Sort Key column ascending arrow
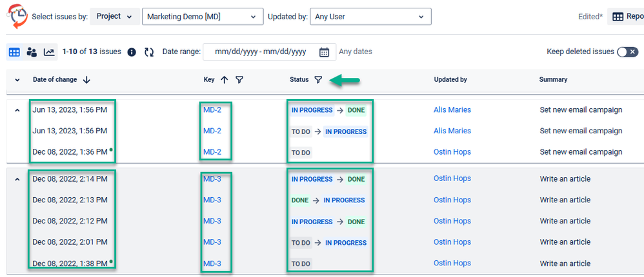644x277 pixels. coord(225,80)
